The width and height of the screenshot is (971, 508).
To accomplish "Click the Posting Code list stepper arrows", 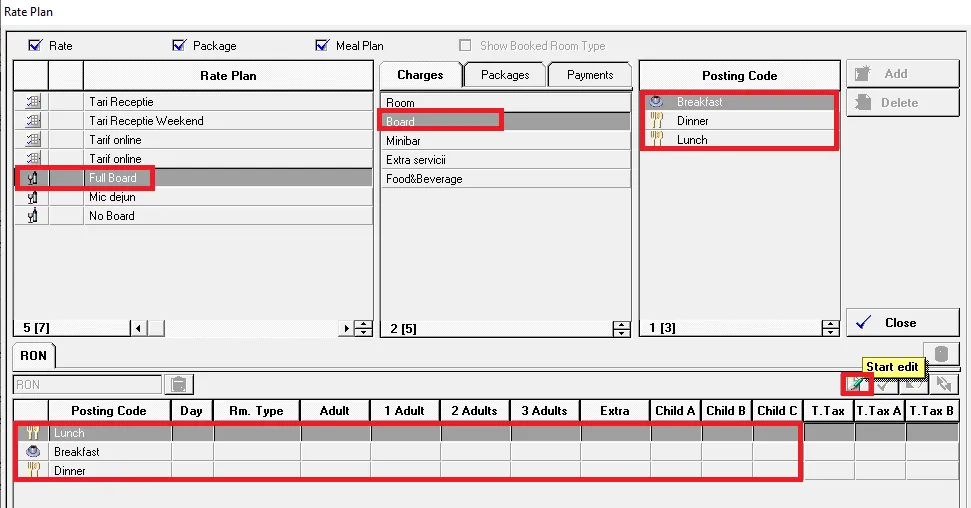I will [x=830, y=328].
